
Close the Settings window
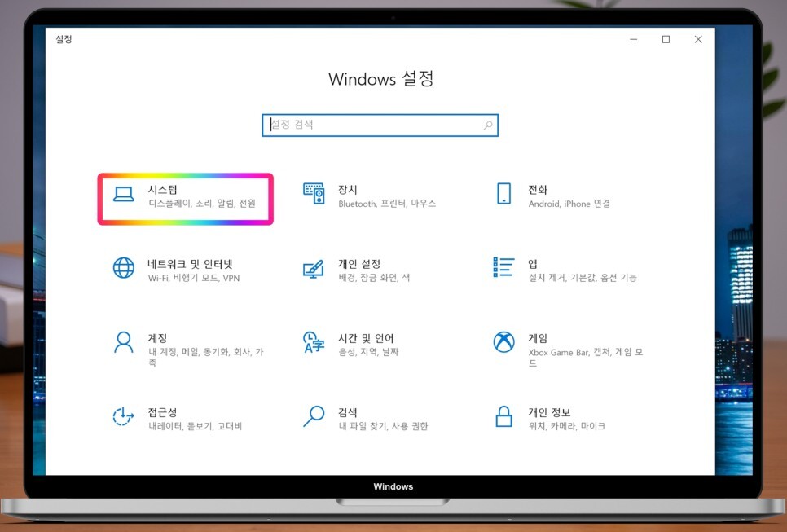pos(698,39)
